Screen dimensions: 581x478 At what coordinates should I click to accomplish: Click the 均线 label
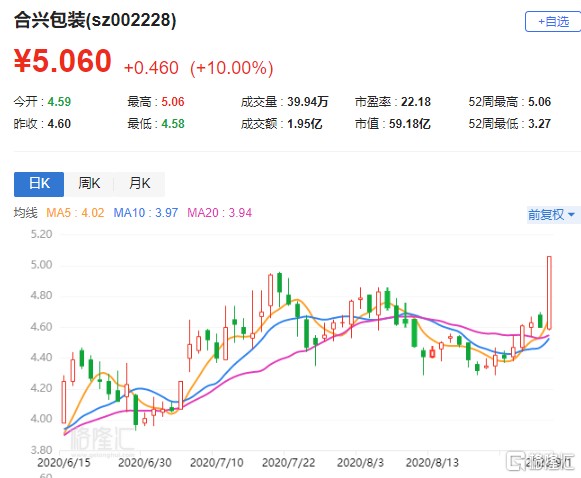(x=26, y=213)
